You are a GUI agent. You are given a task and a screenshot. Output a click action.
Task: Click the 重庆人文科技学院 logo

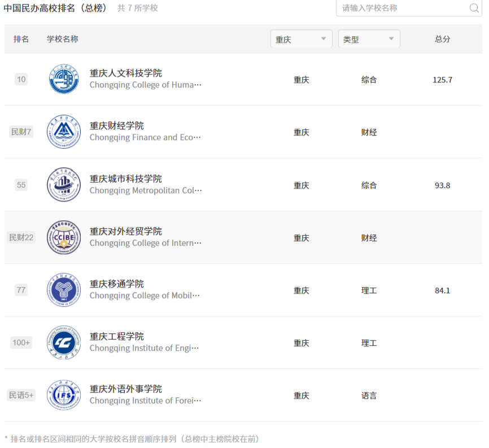point(64,79)
